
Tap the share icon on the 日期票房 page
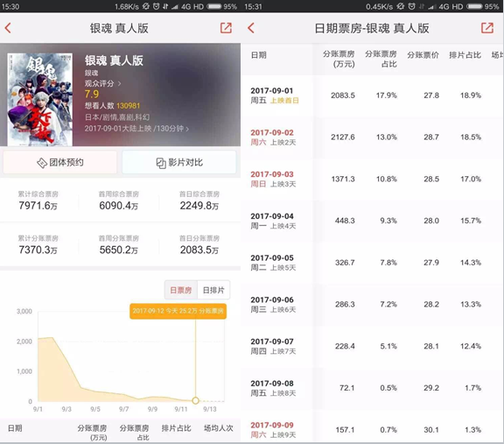pos(487,28)
